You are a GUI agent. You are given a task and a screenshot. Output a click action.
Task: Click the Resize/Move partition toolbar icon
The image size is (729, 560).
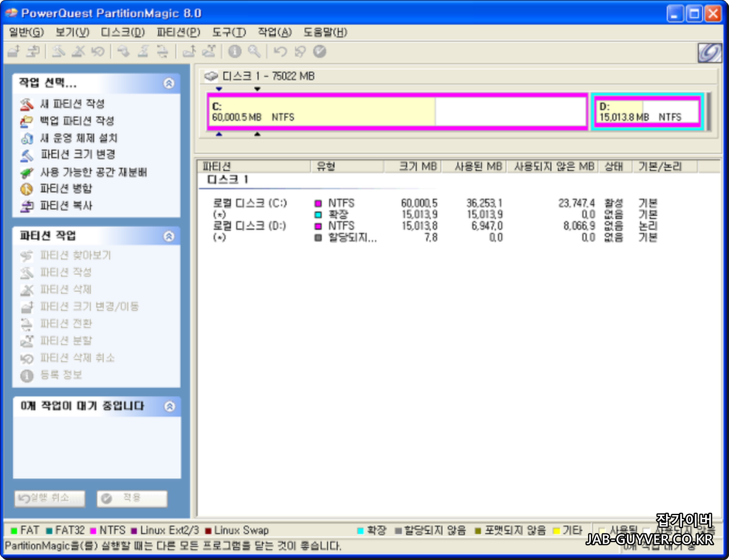tap(14, 51)
